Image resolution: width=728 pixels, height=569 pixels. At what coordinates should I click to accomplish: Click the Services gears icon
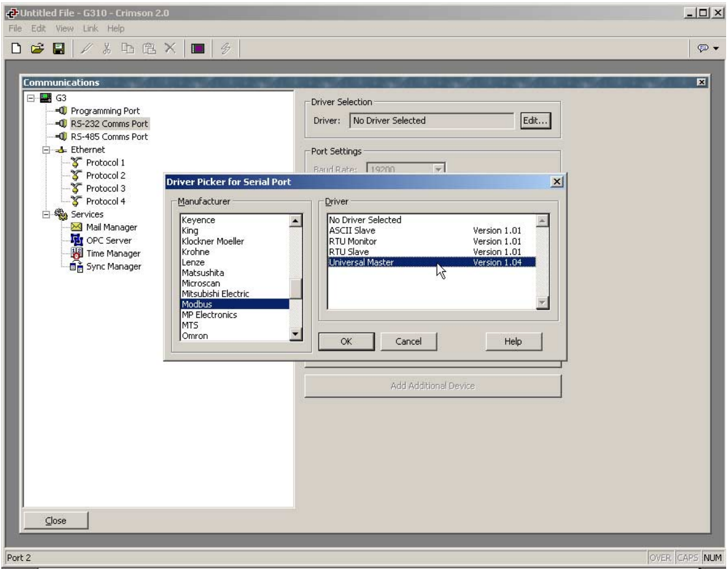(x=61, y=214)
